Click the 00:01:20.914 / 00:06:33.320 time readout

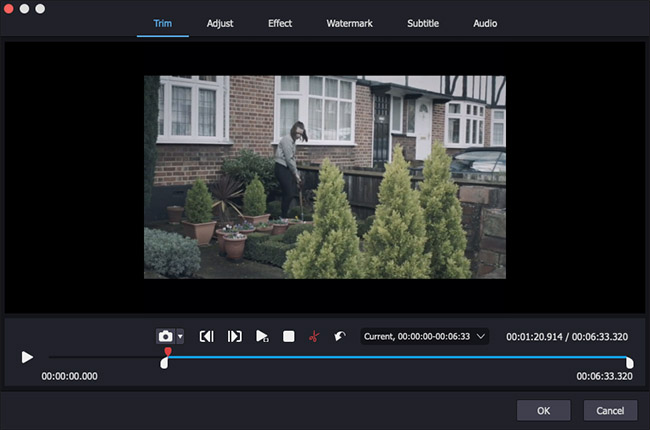point(567,337)
